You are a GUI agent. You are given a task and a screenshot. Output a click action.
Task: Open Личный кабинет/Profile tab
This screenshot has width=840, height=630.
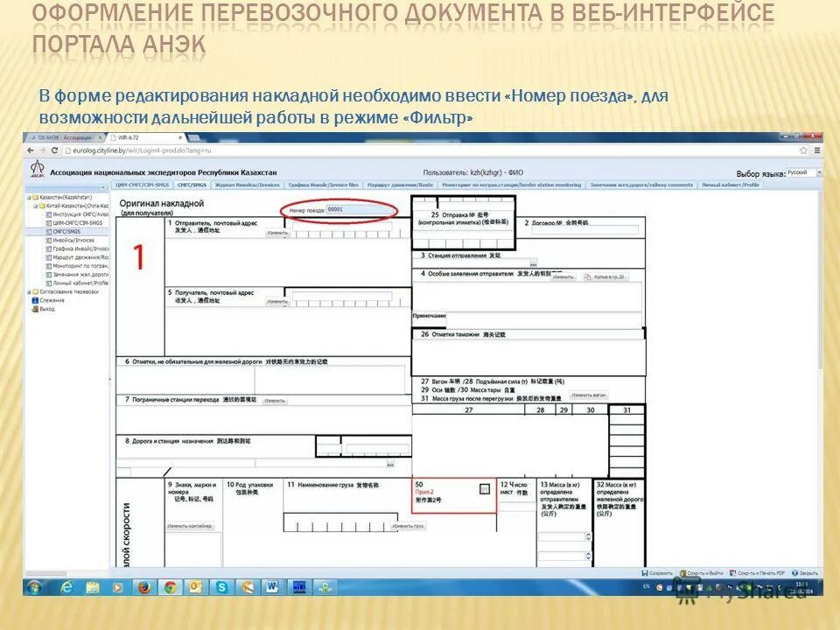coord(731,185)
